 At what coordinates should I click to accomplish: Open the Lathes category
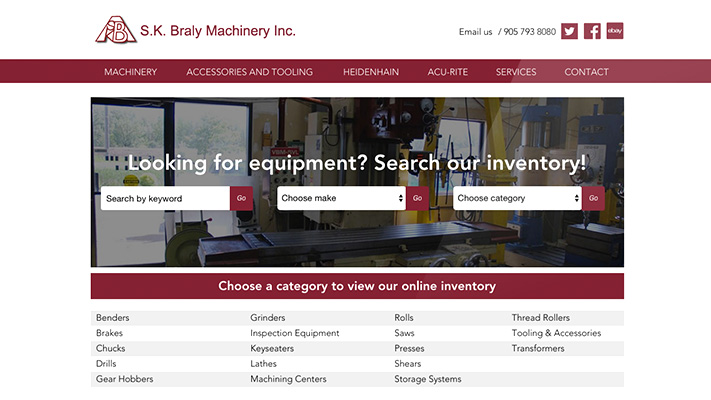click(x=263, y=364)
